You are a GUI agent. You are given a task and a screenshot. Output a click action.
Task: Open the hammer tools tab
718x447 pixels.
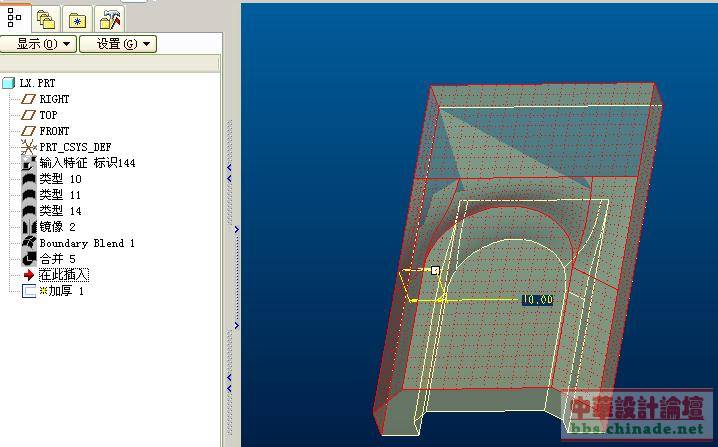click(110, 18)
